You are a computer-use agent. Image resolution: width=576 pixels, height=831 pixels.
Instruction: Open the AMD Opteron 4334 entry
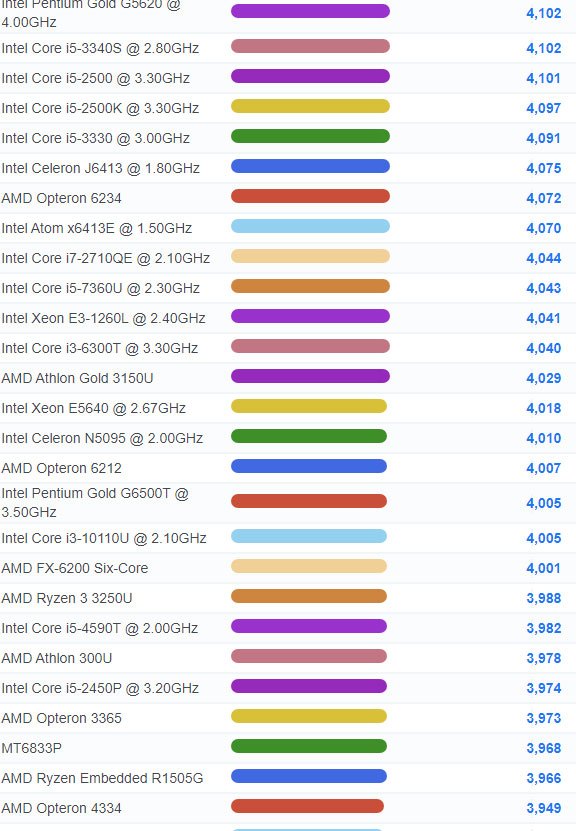[61, 808]
